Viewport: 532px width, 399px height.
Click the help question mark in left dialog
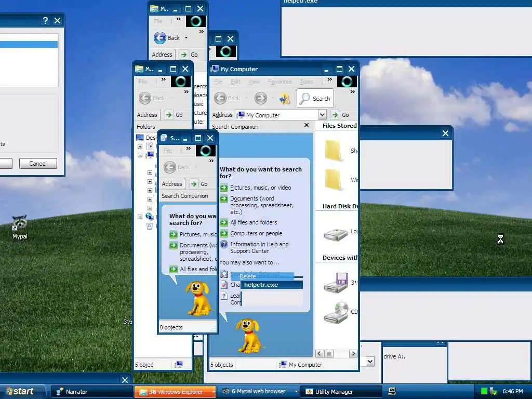[45, 21]
